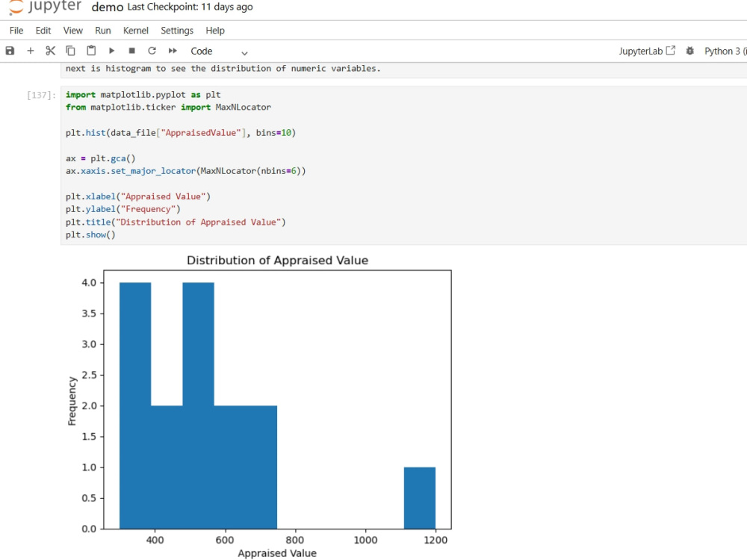Open the Help menu
This screenshot has height=560, width=747.
[215, 31]
